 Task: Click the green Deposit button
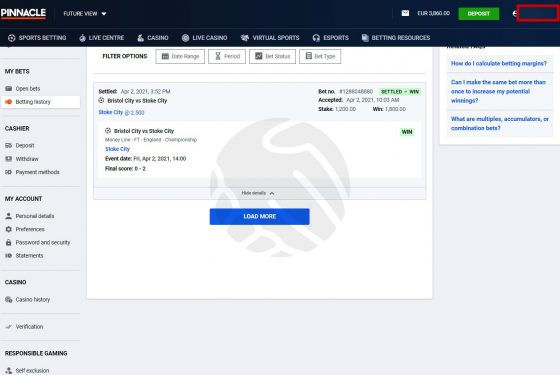479,14
